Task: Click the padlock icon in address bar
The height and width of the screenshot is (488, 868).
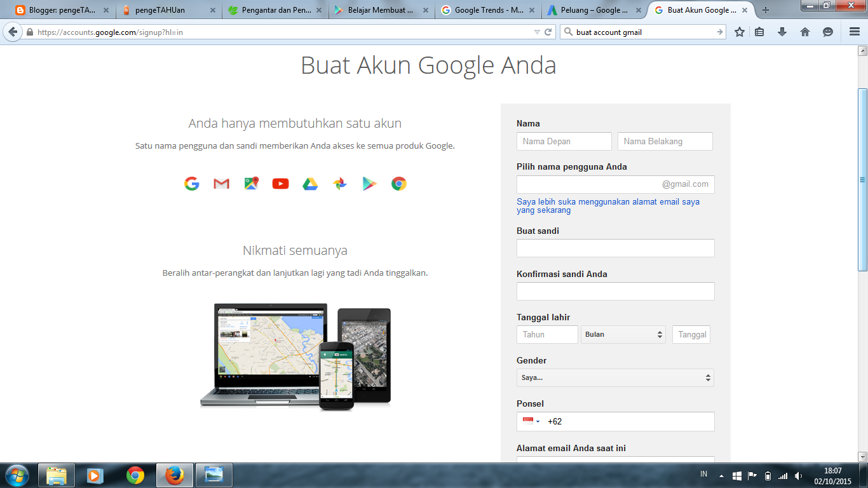Action: (29, 32)
